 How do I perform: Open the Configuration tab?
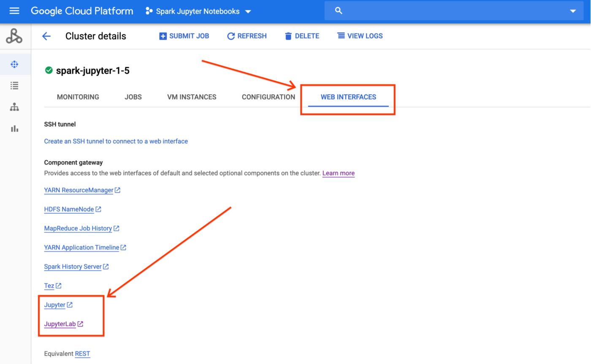tap(268, 97)
